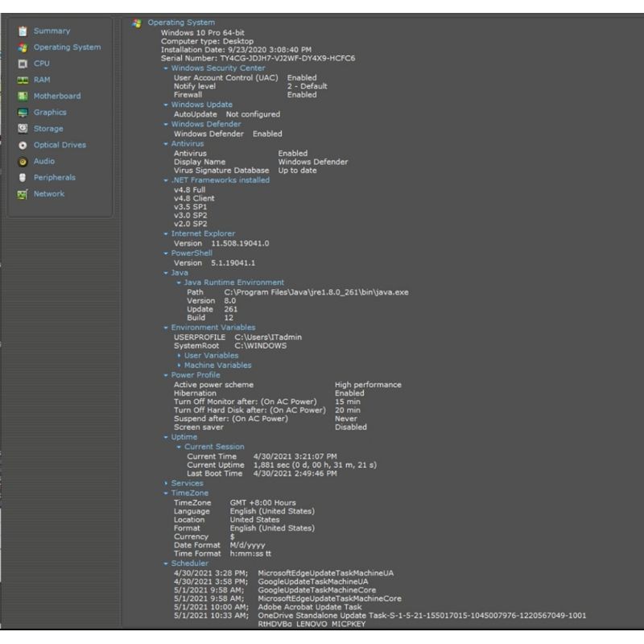Click the Summary clipboard icon
Viewport: 644px width, 644px height.
[x=23, y=31]
